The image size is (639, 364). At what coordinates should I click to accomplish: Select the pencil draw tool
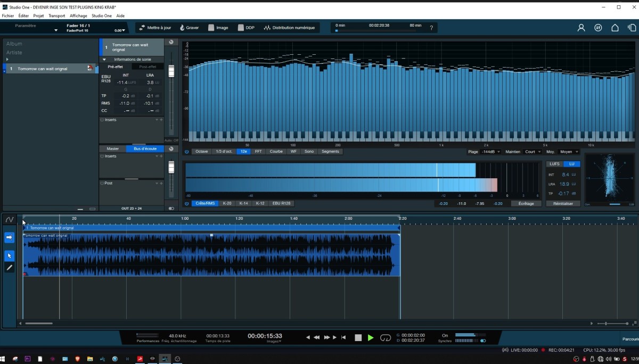coord(9,268)
